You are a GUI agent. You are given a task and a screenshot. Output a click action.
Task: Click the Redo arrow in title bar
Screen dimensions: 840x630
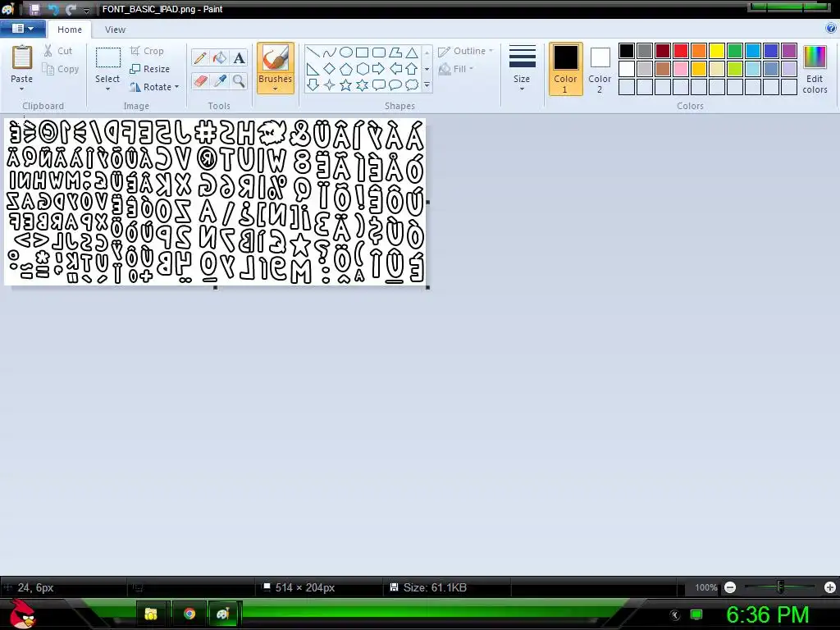coord(71,9)
